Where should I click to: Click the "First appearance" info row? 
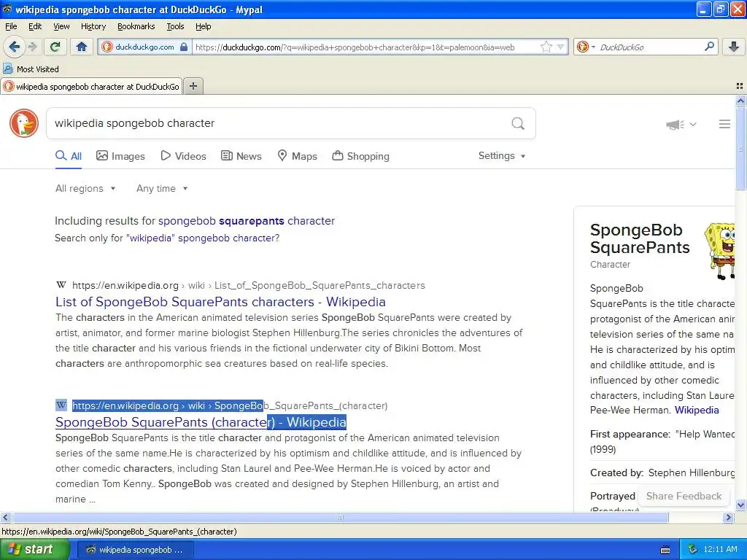662,442
